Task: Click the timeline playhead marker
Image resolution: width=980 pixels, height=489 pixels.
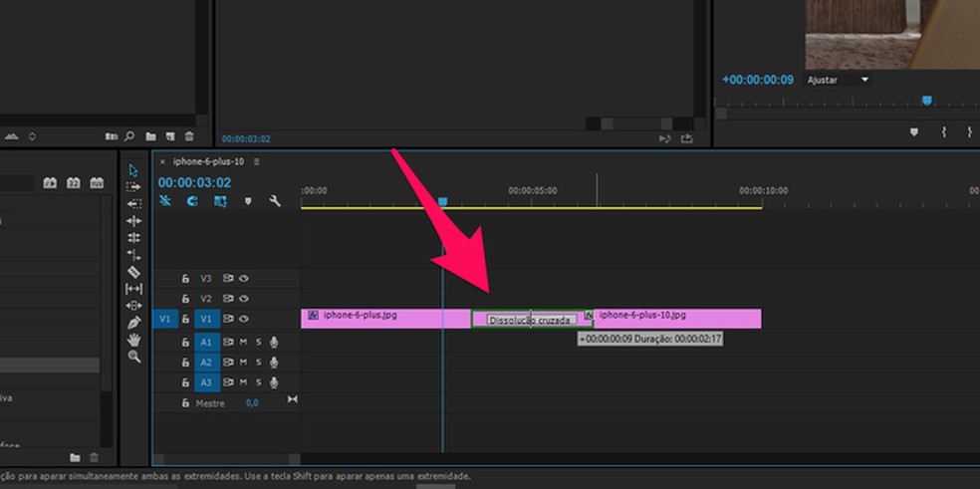Action: (442, 201)
